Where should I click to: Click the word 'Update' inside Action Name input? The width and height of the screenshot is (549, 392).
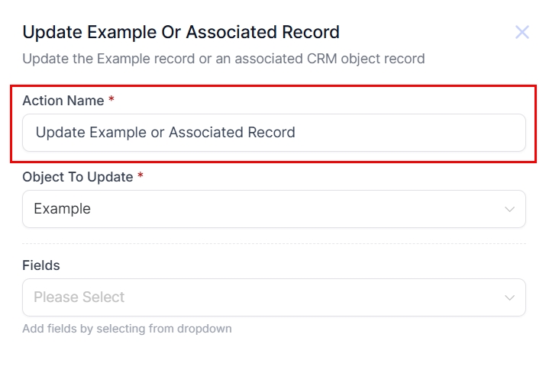coord(60,133)
